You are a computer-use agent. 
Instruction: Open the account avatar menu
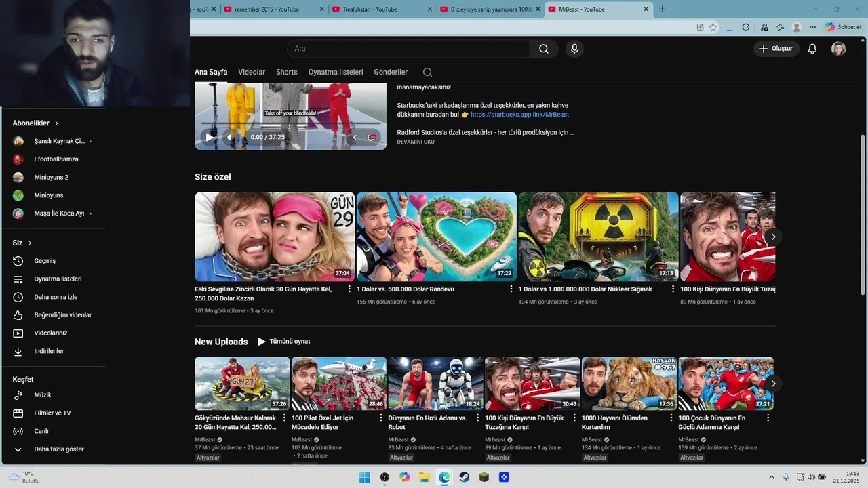click(x=839, y=49)
